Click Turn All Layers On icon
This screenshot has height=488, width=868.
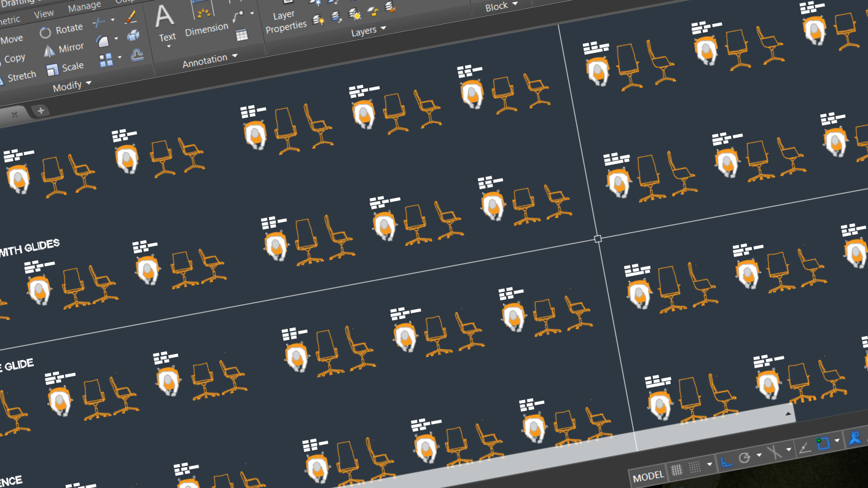[x=319, y=20]
